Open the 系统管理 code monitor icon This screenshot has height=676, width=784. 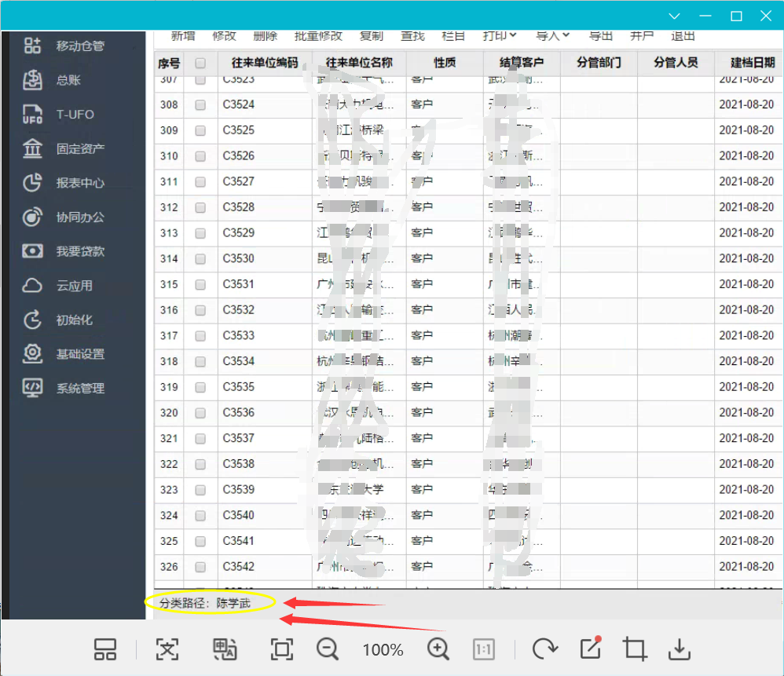click(x=32, y=388)
